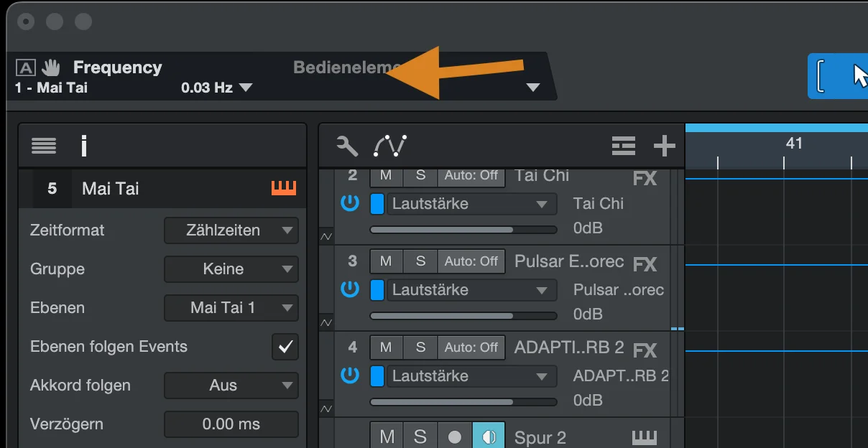
Task: Click the hand icon next to Frequency
Action: 50,67
